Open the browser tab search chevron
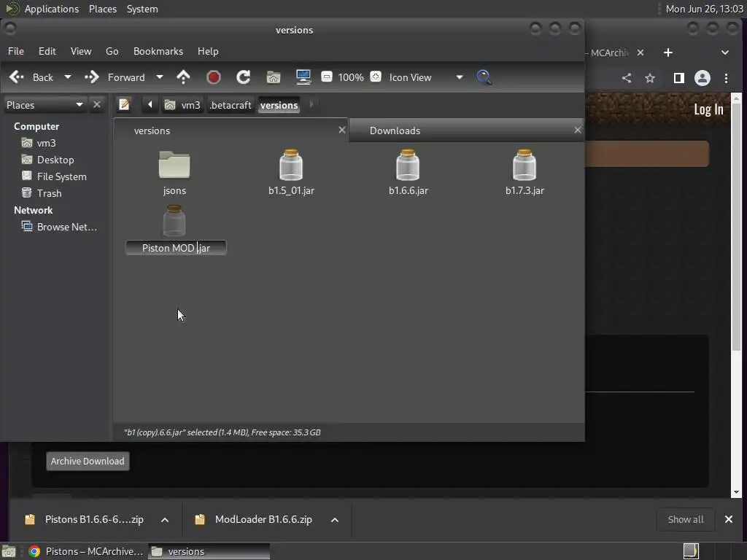 [x=724, y=52]
